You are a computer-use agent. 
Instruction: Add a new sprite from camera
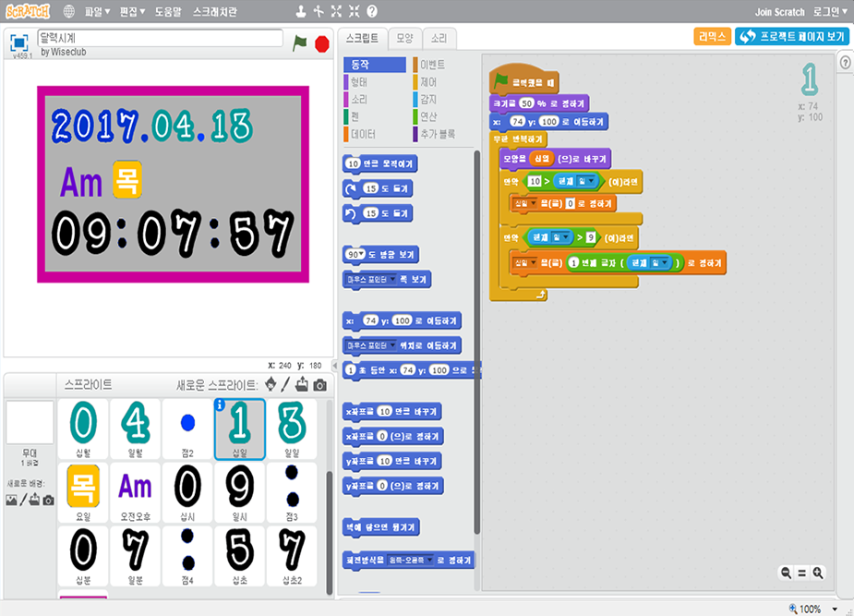(319, 384)
